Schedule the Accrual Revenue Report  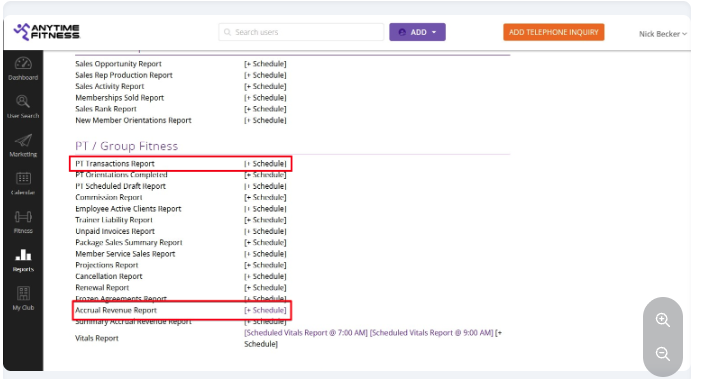pyautogui.click(x=265, y=310)
